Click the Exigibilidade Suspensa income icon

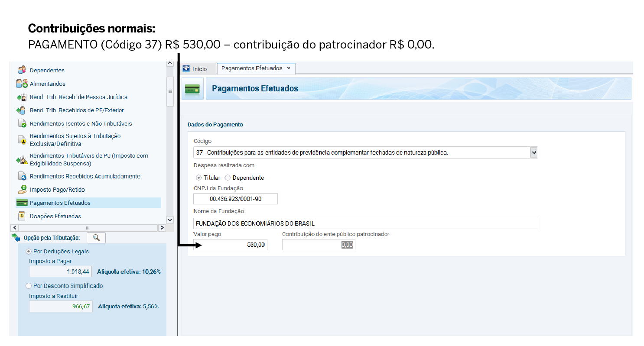tap(22, 160)
